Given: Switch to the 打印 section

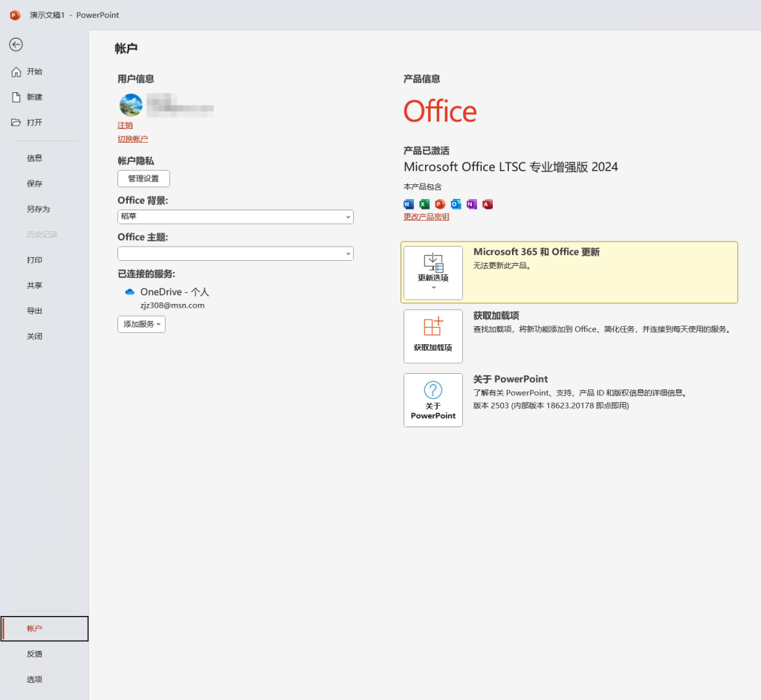Looking at the screenshot, I should click(x=34, y=259).
